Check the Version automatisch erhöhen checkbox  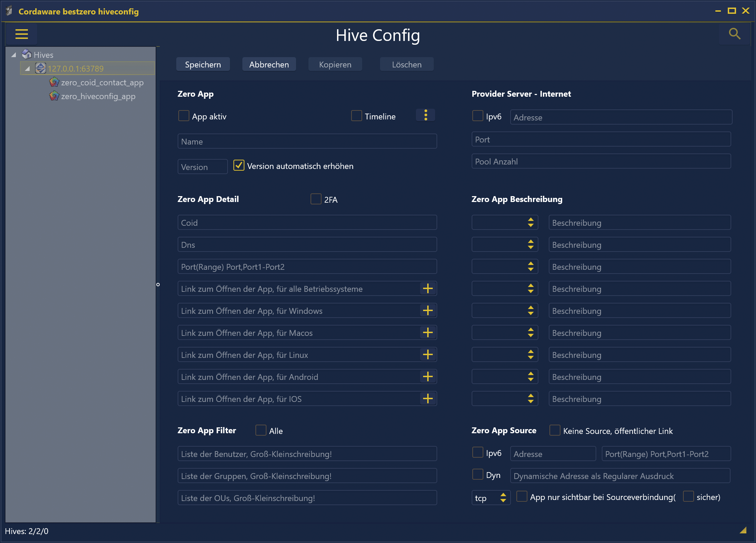tap(238, 166)
